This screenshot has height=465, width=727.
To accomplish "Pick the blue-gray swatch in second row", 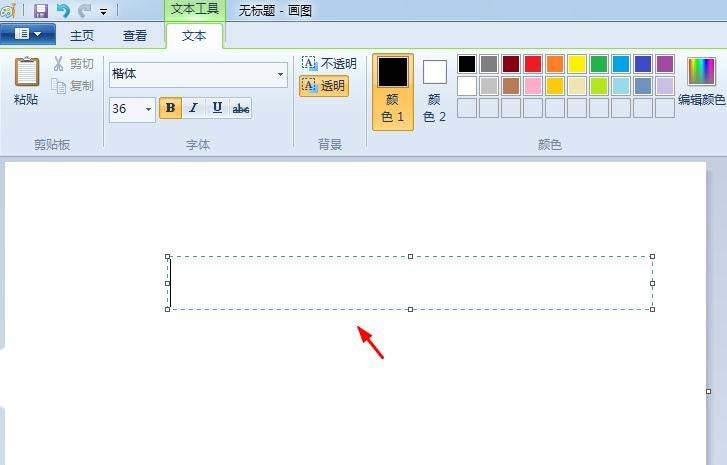I will pos(643,86).
